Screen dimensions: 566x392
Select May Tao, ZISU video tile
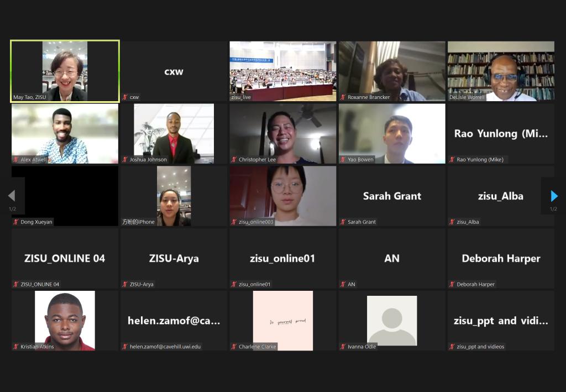(x=65, y=71)
